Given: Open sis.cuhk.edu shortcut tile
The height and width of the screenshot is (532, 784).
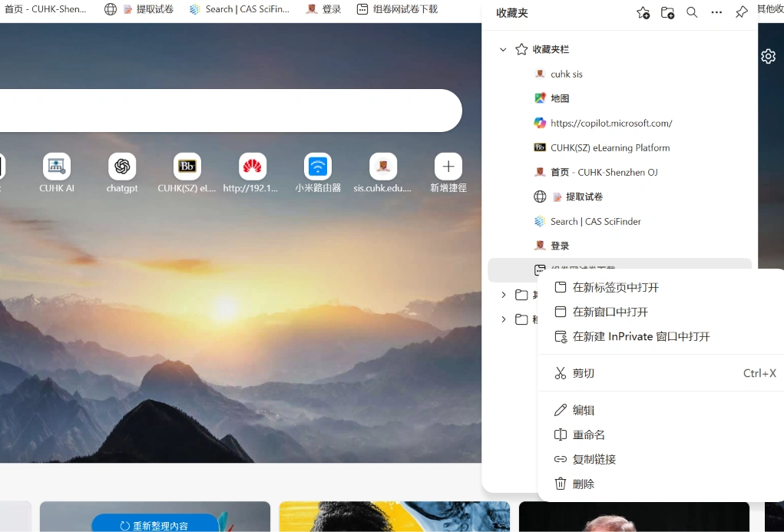Looking at the screenshot, I should click(x=383, y=173).
